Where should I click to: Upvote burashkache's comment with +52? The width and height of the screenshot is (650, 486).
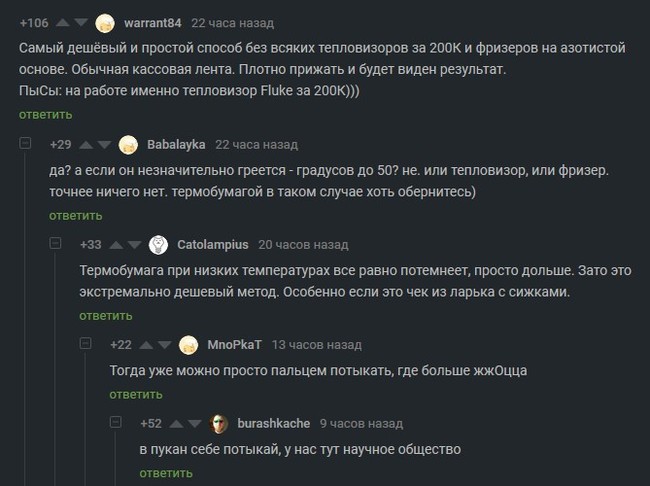pos(176,423)
